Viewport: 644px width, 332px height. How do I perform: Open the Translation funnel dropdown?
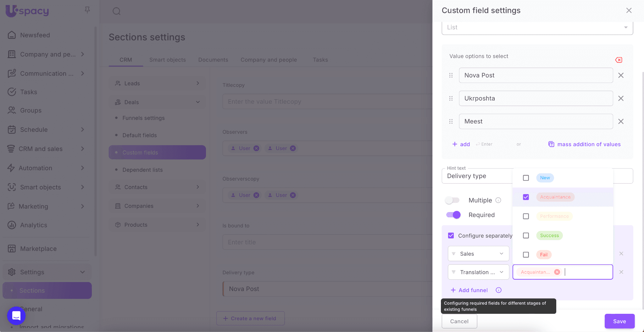[478, 272]
